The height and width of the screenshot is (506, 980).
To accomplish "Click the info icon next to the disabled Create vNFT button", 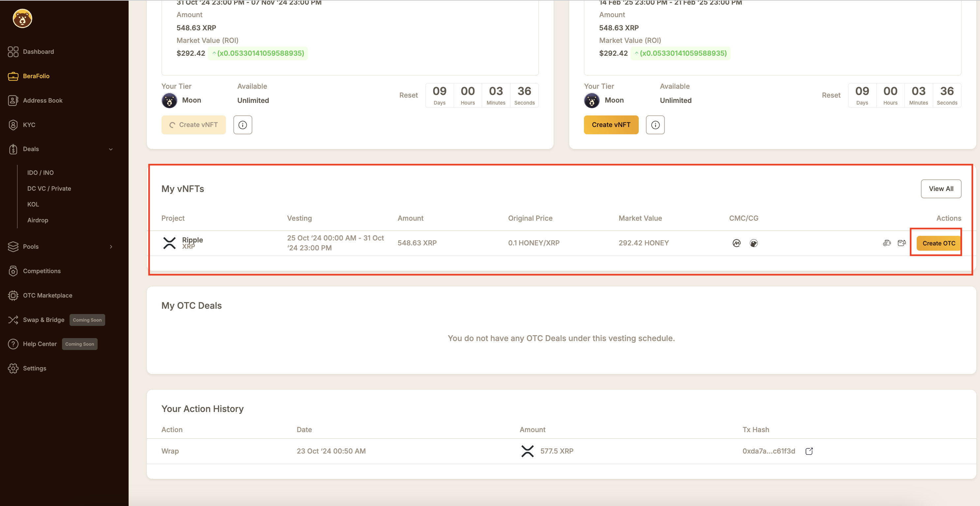I will 243,125.
